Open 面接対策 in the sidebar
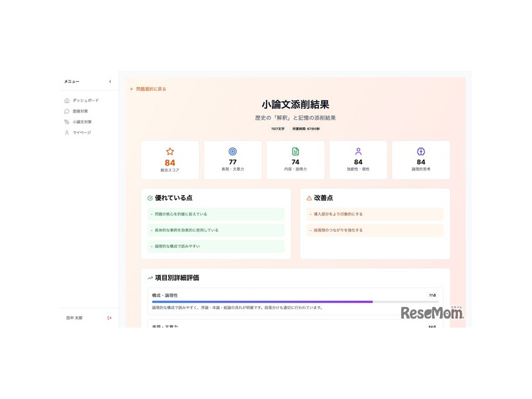Viewport: 532px width, 399px height. (x=80, y=111)
